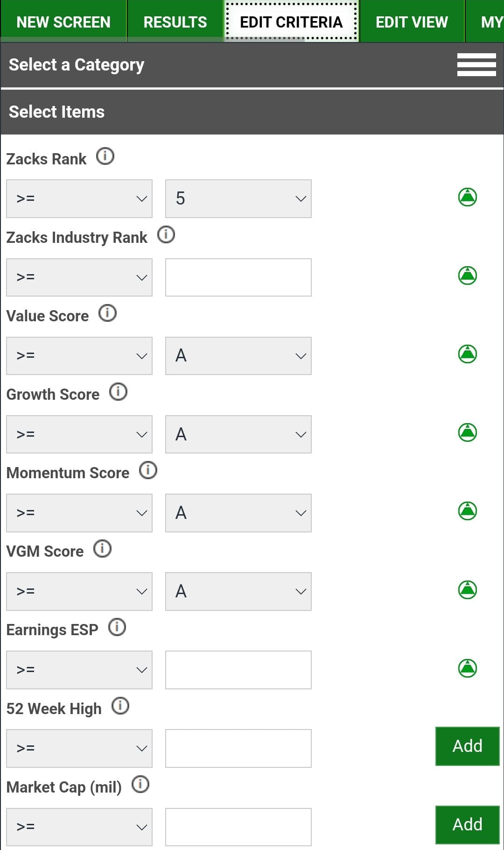Switch to the RESULTS tab

(175, 21)
